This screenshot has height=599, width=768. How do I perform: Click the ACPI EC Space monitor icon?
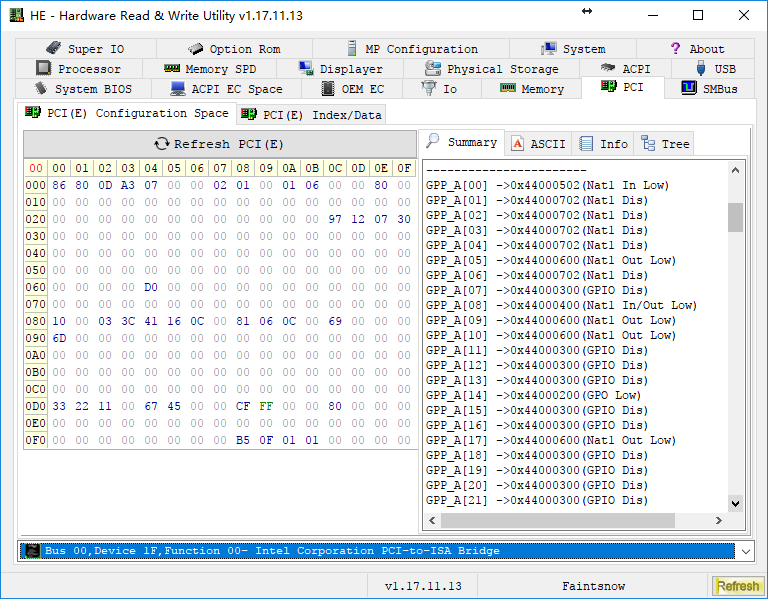click(178, 89)
